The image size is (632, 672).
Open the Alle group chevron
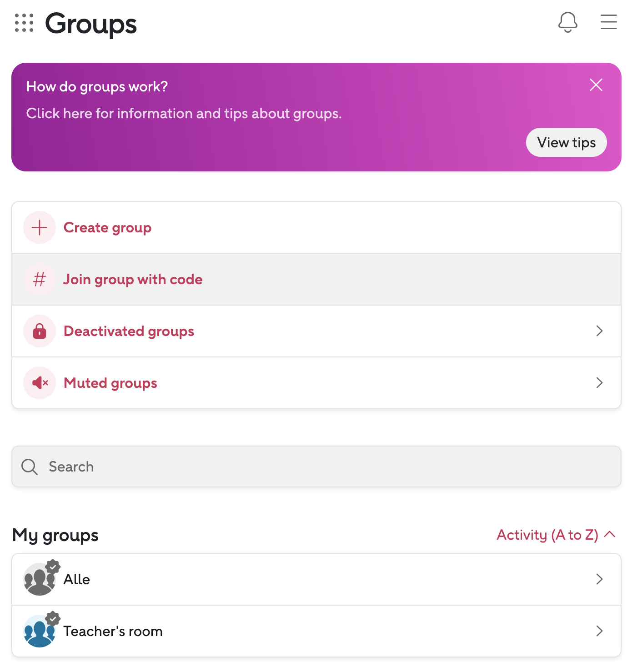pos(599,579)
